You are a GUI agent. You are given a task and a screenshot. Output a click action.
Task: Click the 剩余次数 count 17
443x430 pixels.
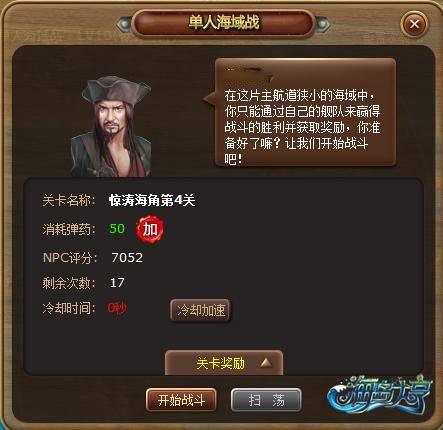(117, 283)
